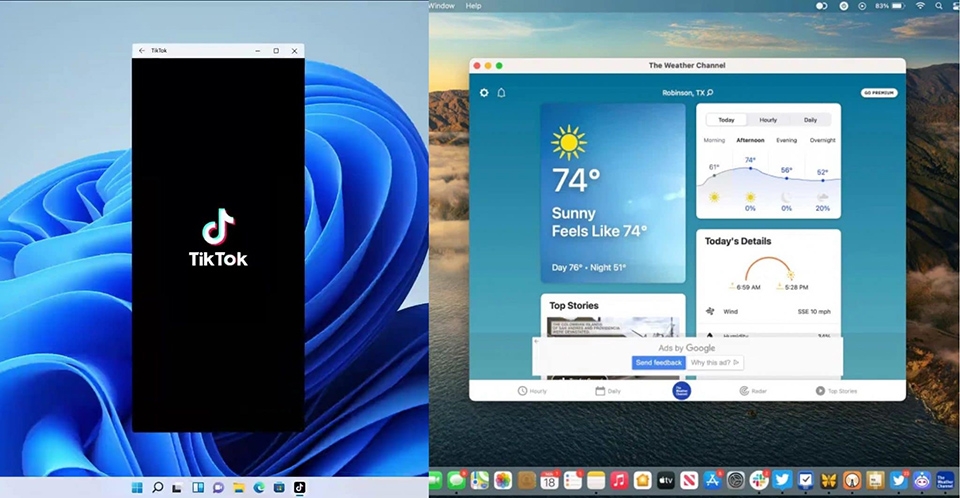Click the Wind SSE 10 mph row
Image resolution: width=960 pixels, height=498 pixels.
[768, 312]
